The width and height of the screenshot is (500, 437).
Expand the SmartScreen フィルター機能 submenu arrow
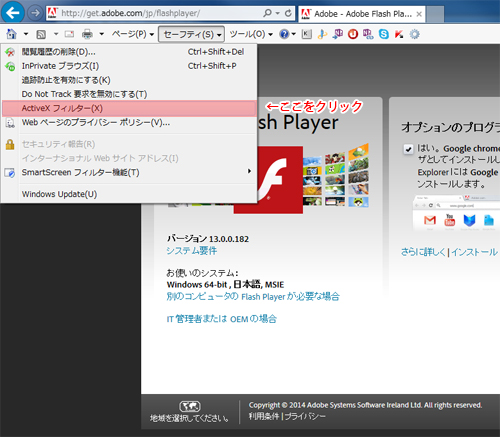click(x=249, y=171)
